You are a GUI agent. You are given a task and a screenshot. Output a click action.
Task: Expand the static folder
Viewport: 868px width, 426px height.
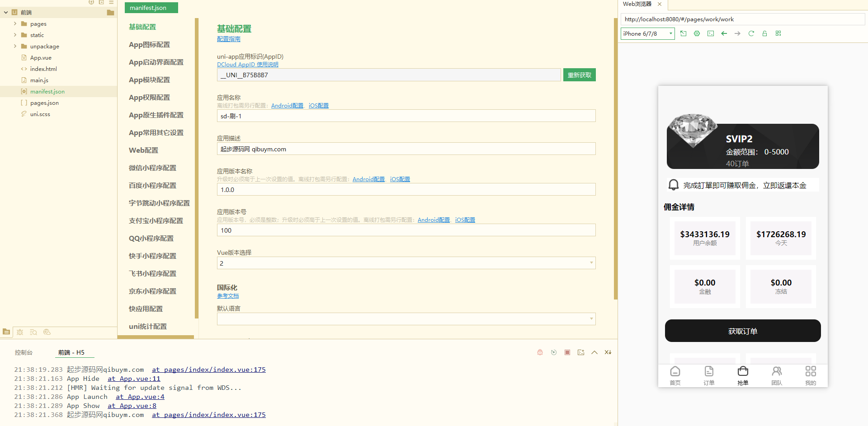pos(15,35)
